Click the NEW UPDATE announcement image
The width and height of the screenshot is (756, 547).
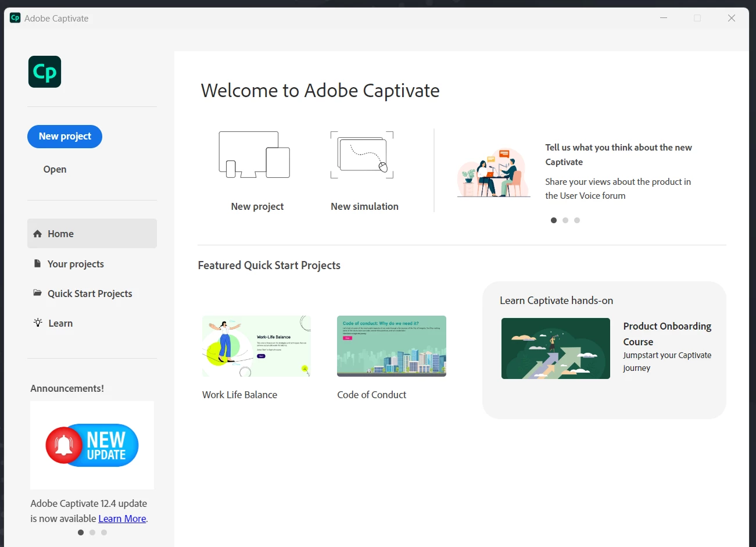pos(92,445)
